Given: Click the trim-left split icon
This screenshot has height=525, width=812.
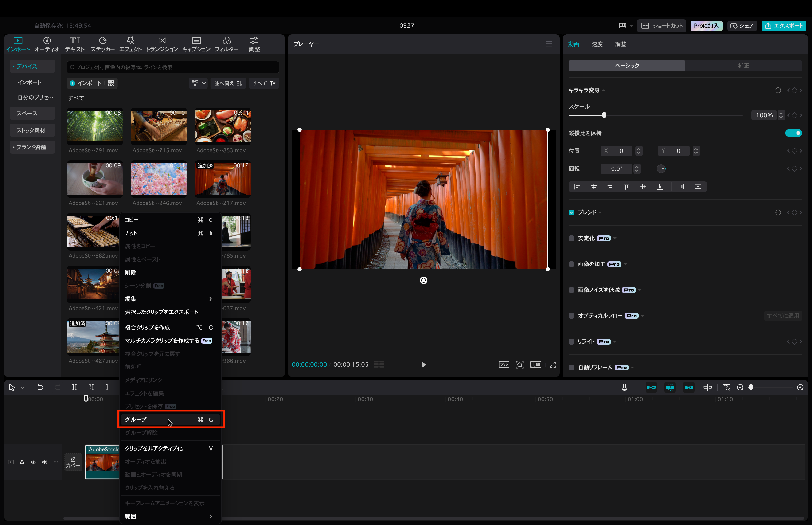Looking at the screenshot, I should click(91, 387).
